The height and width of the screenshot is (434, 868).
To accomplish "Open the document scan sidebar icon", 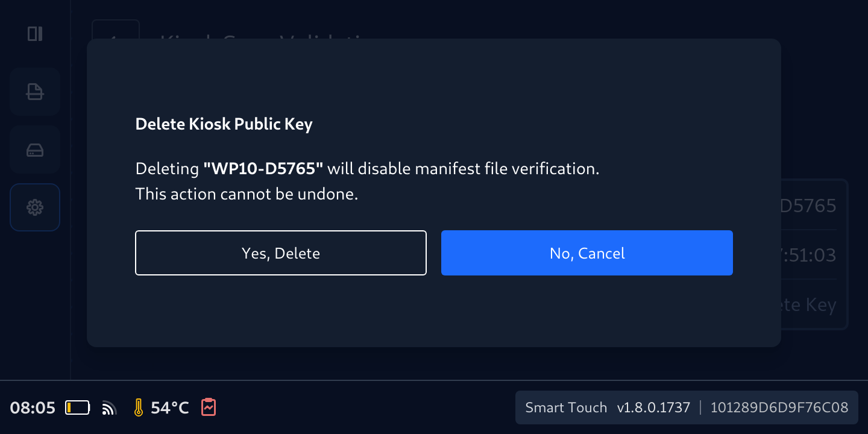I will coord(35,92).
